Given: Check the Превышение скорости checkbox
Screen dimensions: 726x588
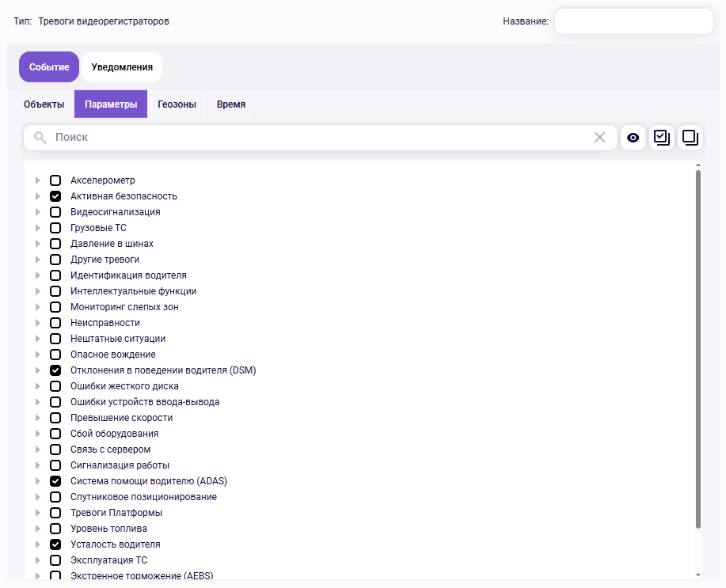Looking at the screenshot, I should pyautogui.click(x=55, y=418).
